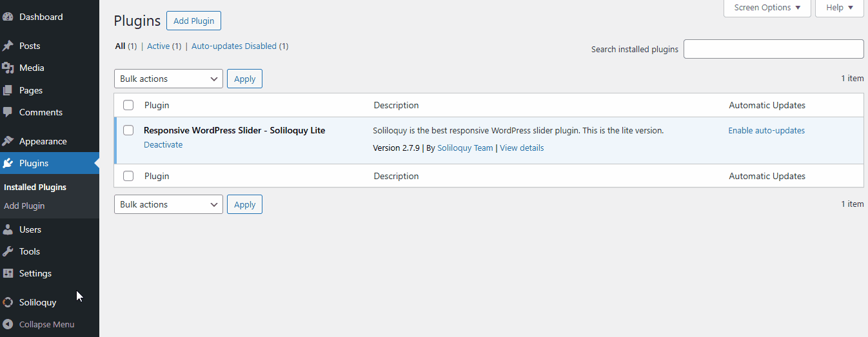Open Appearance menu item
This screenshot has width=868, height=337.
pyautogui.click(x=50, y=141)
